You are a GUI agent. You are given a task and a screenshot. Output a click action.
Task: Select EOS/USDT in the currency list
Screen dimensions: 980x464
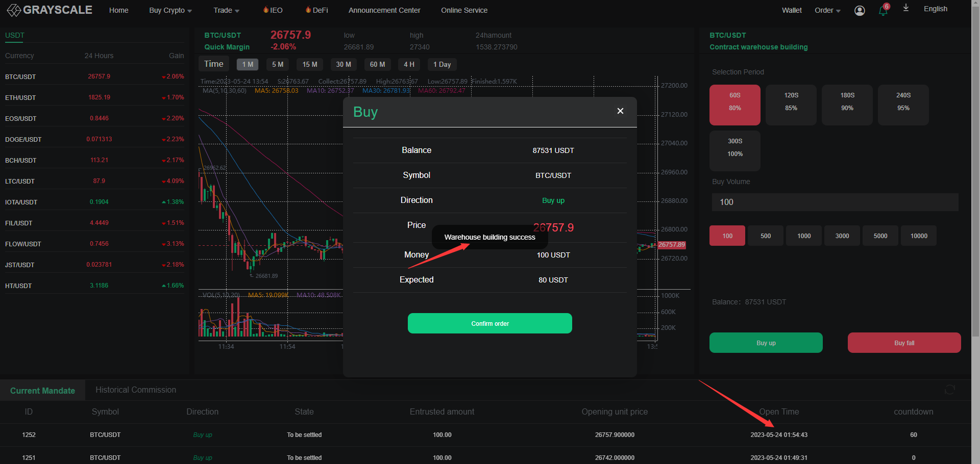tap(94, 118)
